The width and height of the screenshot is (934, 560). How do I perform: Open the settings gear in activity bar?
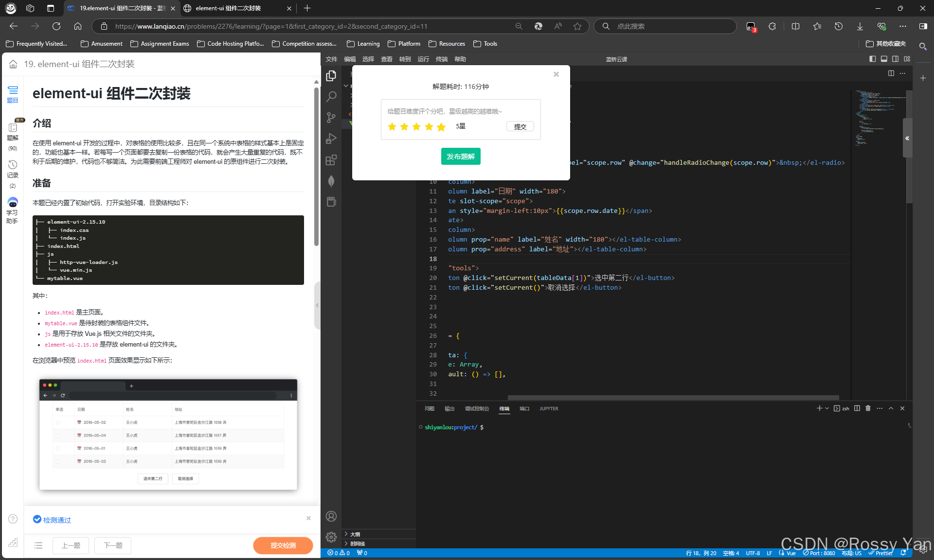tap(331, 537)
